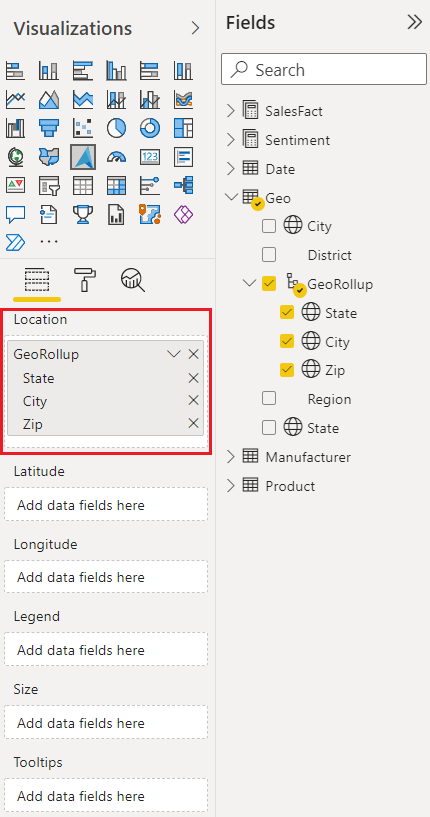The image size is (430, 817).
Task: Select the stacked bar chart visual
Action: (15, 70)
